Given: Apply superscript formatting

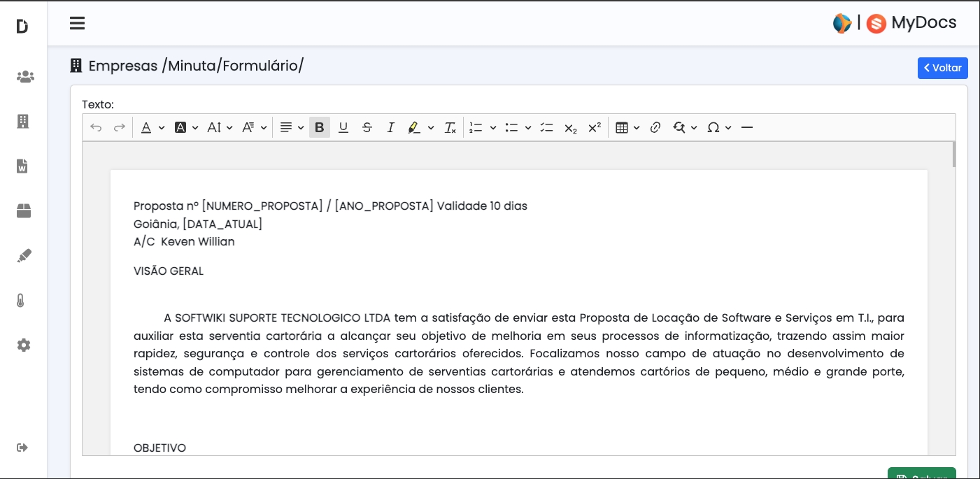Looking at the screenshot, I should point(594,127).
